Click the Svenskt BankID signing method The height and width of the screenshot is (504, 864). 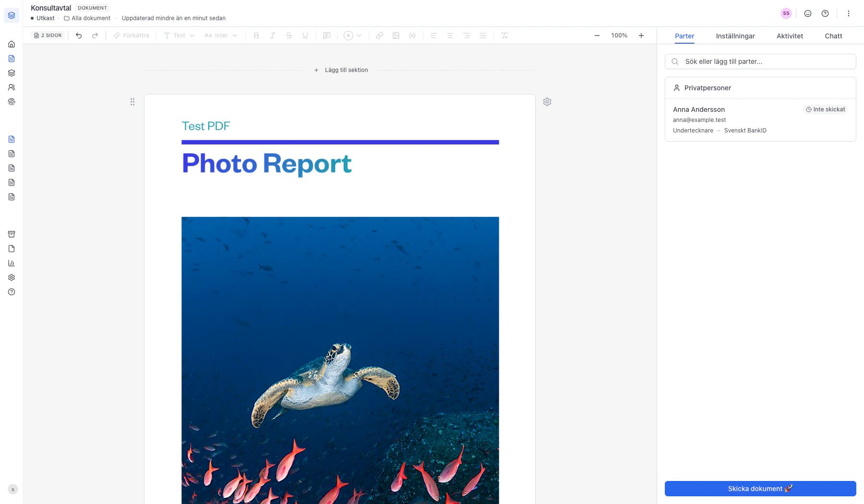(x=745, y=131)
